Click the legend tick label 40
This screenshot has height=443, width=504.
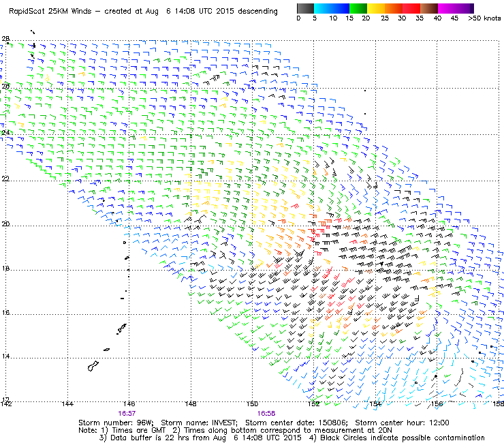pyautogui.click(x=437, y=18)
